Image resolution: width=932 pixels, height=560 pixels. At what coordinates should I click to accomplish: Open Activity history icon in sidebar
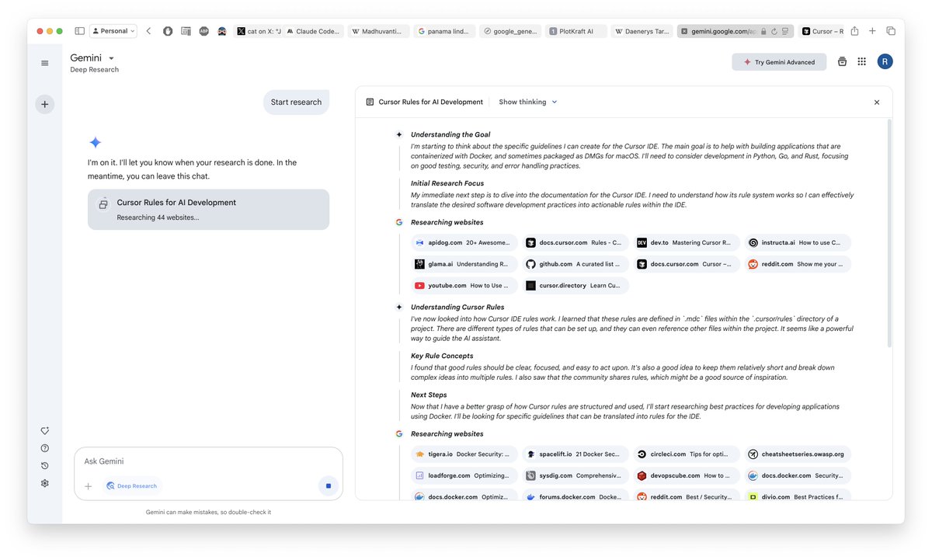[x=45, y=466]
